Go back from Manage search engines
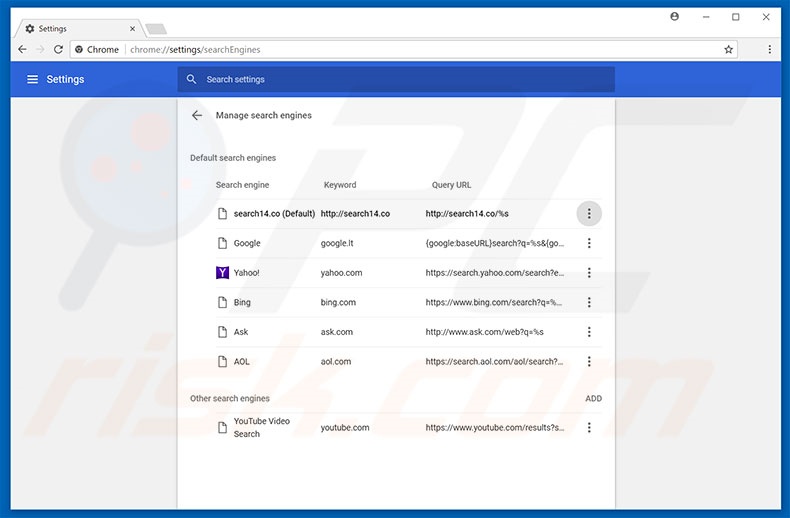This screenshot has height=518, width=790. 197,115
